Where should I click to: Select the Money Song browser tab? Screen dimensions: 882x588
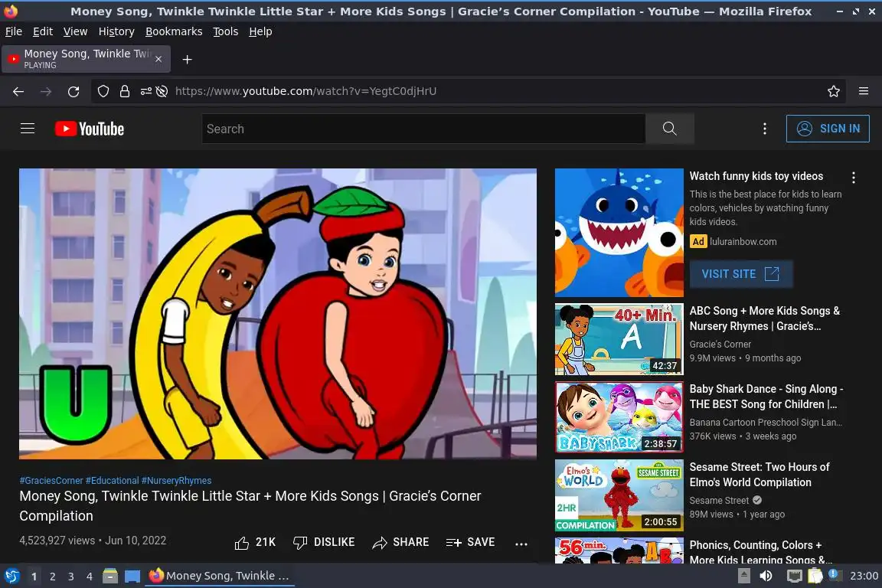coord(86,59)
